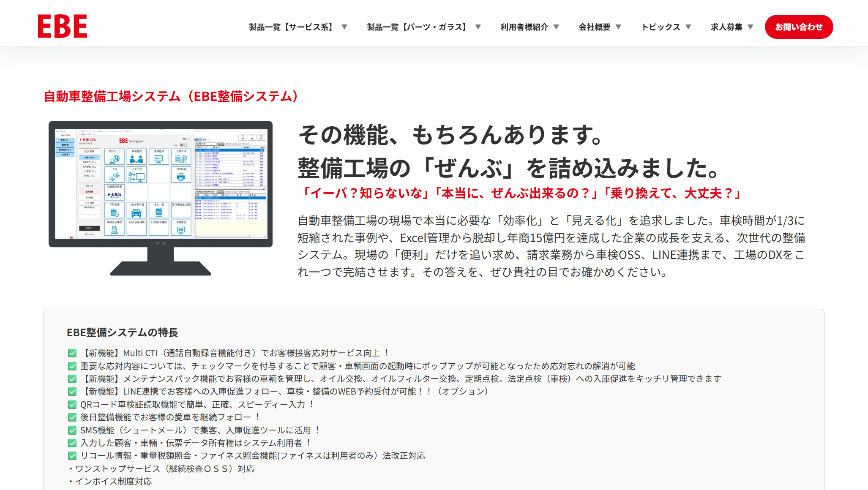
Task: Click the green check beside リコール情報 line
Action: [72, 456]
